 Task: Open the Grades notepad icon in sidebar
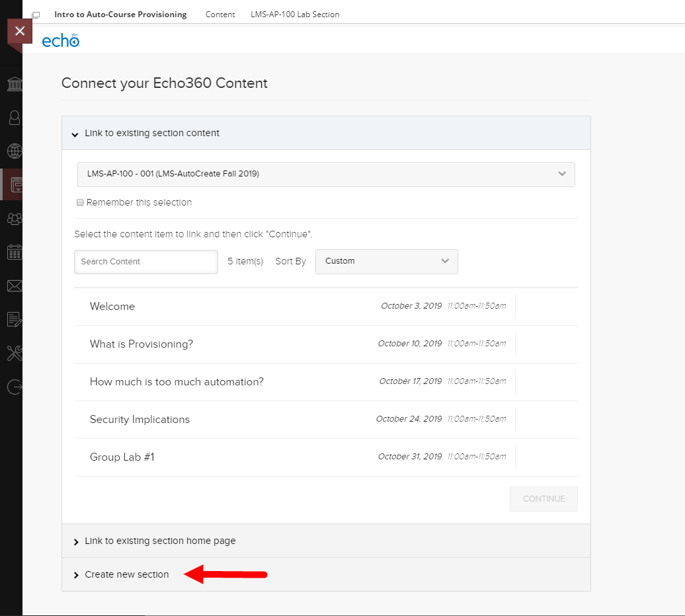[15, 320]
